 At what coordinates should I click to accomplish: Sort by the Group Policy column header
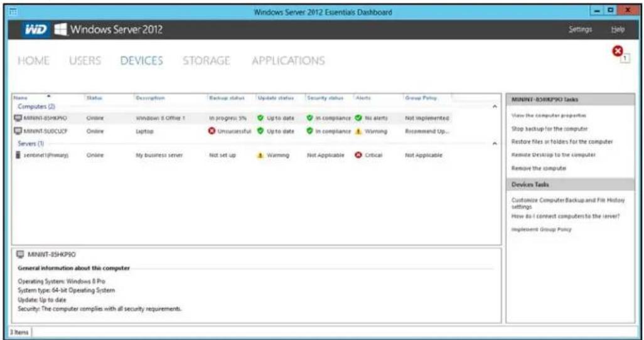pyautogui.click(x=421, y=98)
